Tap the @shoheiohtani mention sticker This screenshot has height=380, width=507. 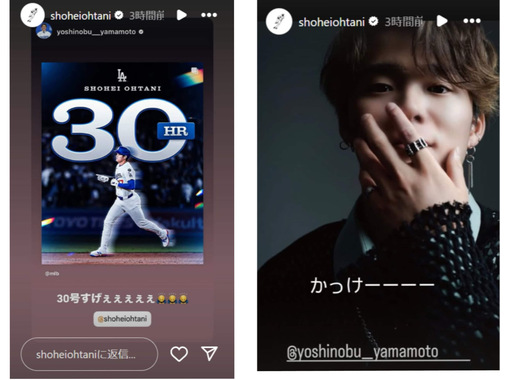pos(122,319)
